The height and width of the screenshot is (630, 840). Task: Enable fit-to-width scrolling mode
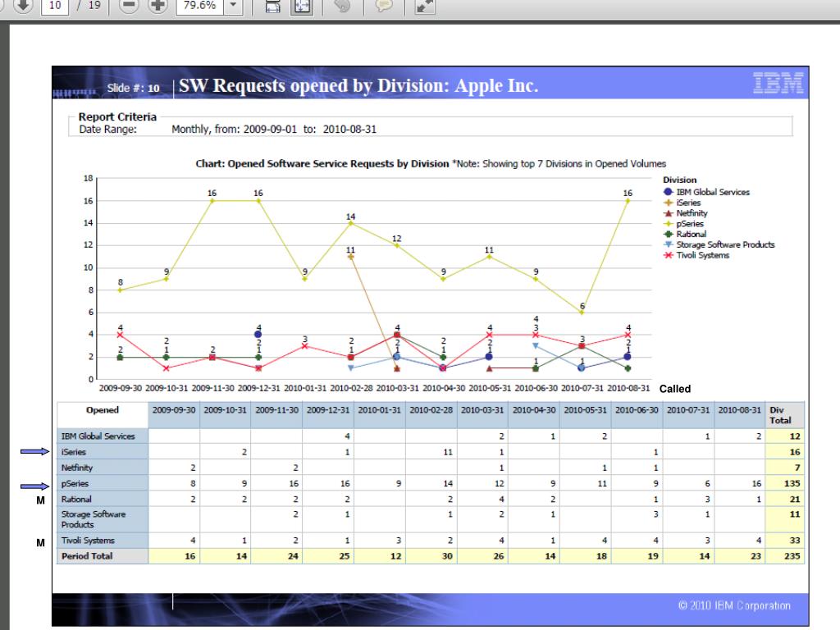pyautogui.click(x=273, y=7)
